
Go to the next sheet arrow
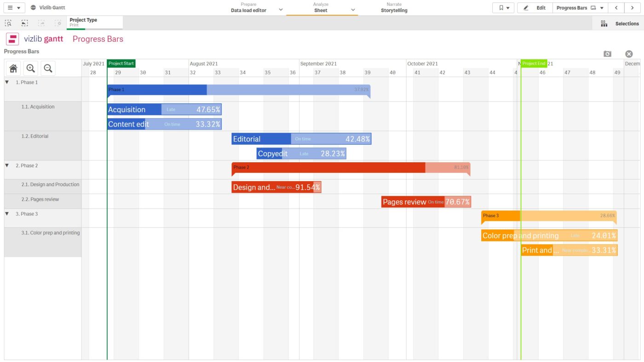[632, 8]
